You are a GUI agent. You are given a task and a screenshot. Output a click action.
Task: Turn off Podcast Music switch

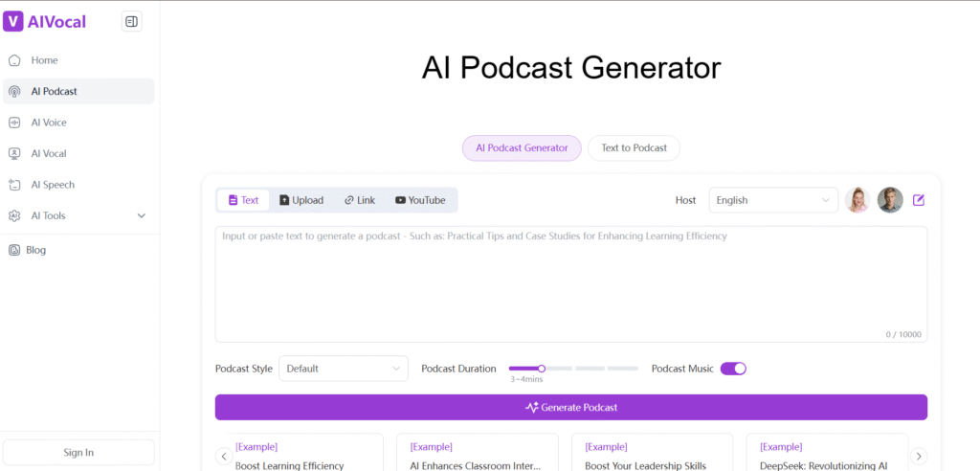[733, 369]
